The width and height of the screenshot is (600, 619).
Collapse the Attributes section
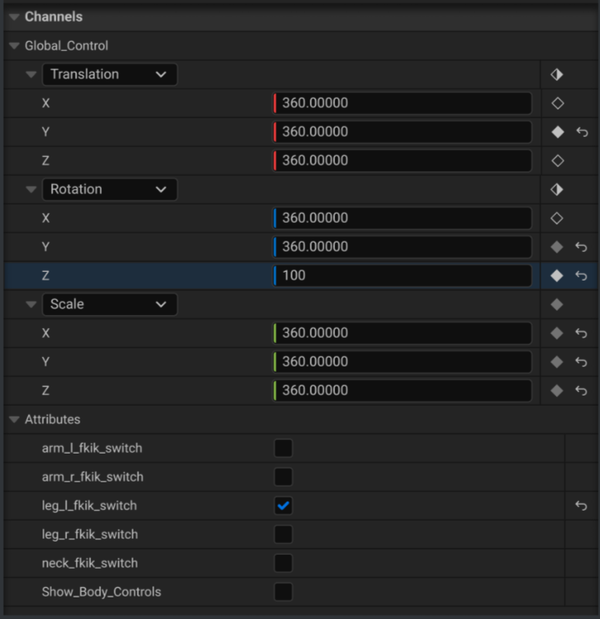[x=13, y=420]
